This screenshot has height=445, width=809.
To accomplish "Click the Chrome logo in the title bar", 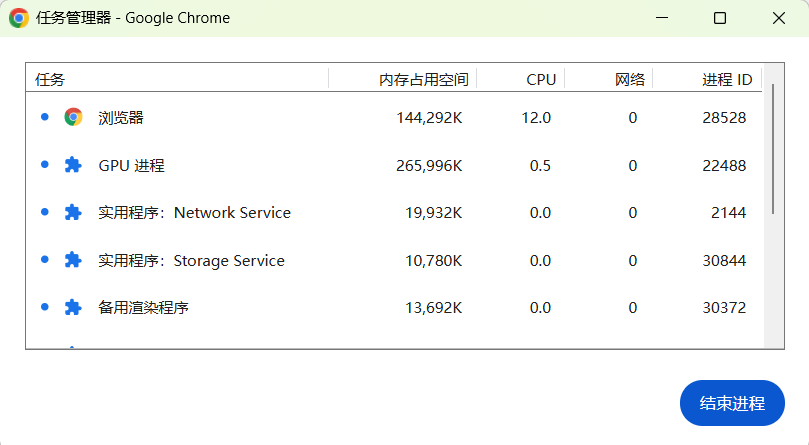I will (18, 18).
